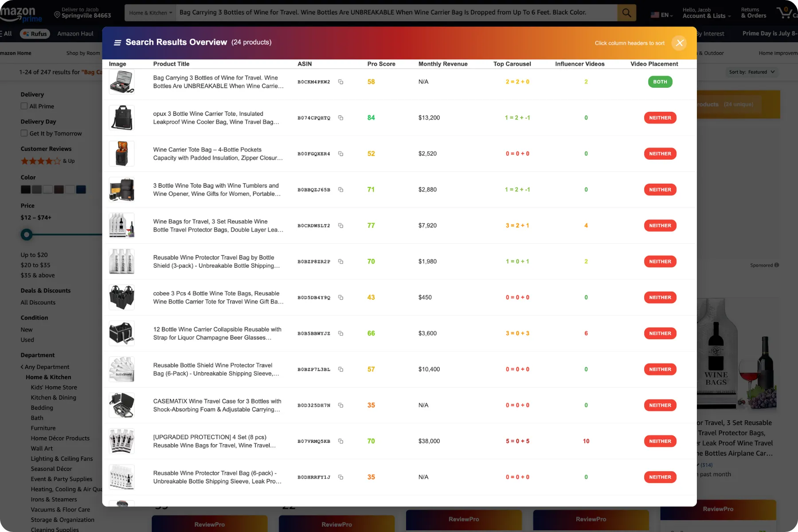Click the BOTH video placement badge

coord(660,82)
